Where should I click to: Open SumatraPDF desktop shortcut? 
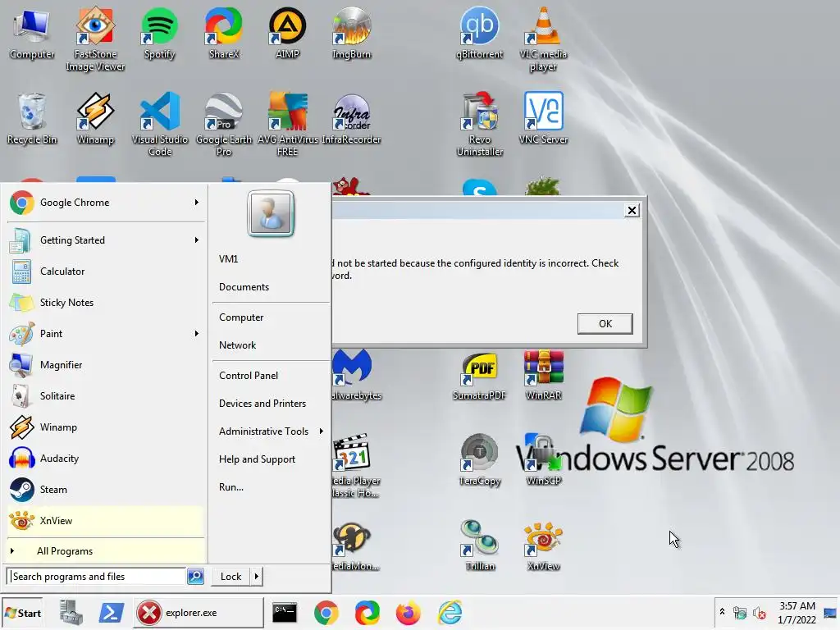coord(479,376)
